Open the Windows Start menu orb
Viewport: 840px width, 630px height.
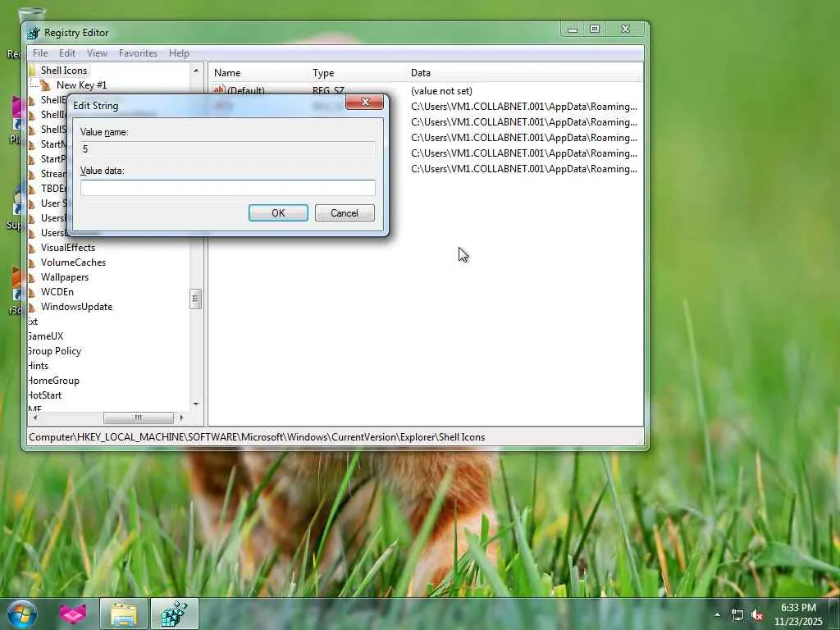(21, 614)
